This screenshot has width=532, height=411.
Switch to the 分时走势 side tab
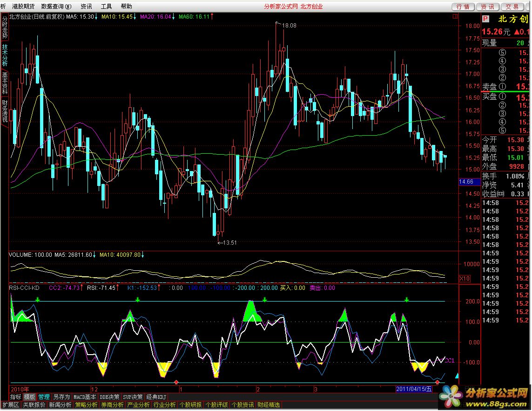5,28
